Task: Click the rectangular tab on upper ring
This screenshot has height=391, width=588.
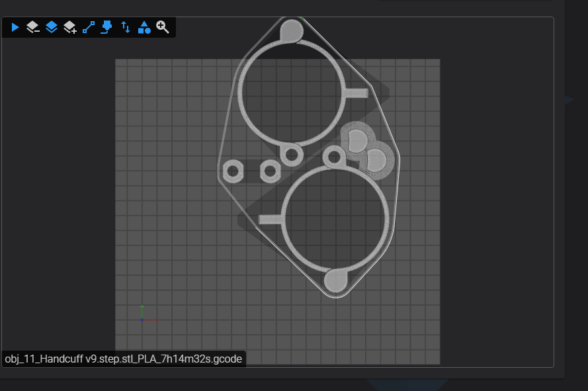Action: [x=357, y=93]
